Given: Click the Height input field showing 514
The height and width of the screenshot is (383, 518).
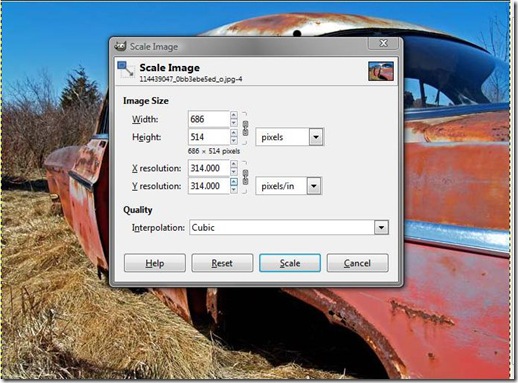Looking at the screenshot, I should click(209, 137).
